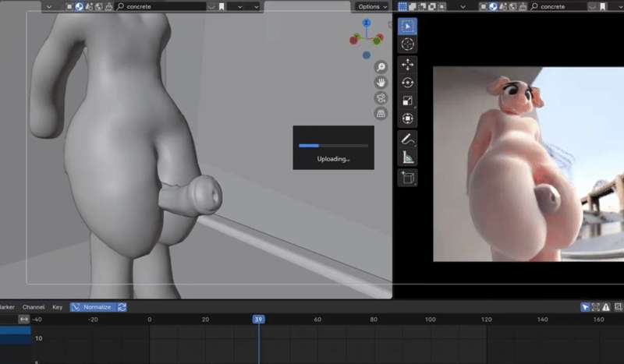624x364 pixels.
Task: Select the Measure ruler tool
Action: click(x=407, y=157)
